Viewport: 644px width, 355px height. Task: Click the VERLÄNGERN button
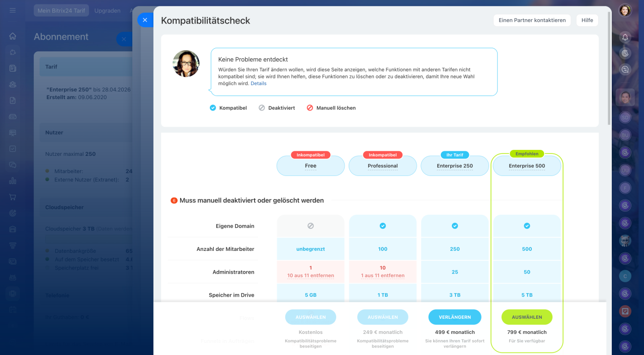(x=455, y=317)
